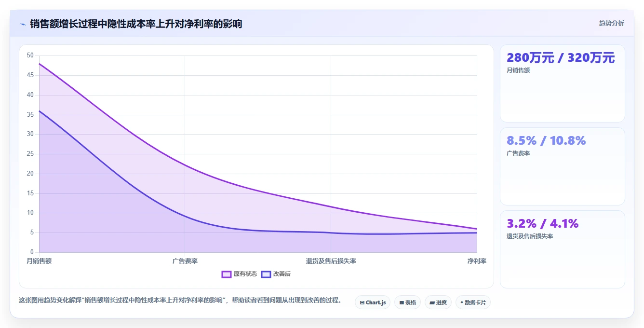Select the 3.2% / 4.1% value
This screenshot has height=328, width=644.
pos(542,224)
